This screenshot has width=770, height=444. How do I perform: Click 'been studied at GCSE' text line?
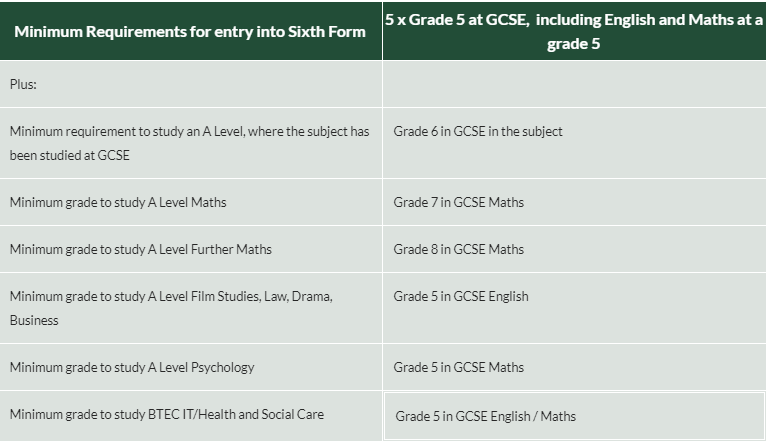point(70,155)
